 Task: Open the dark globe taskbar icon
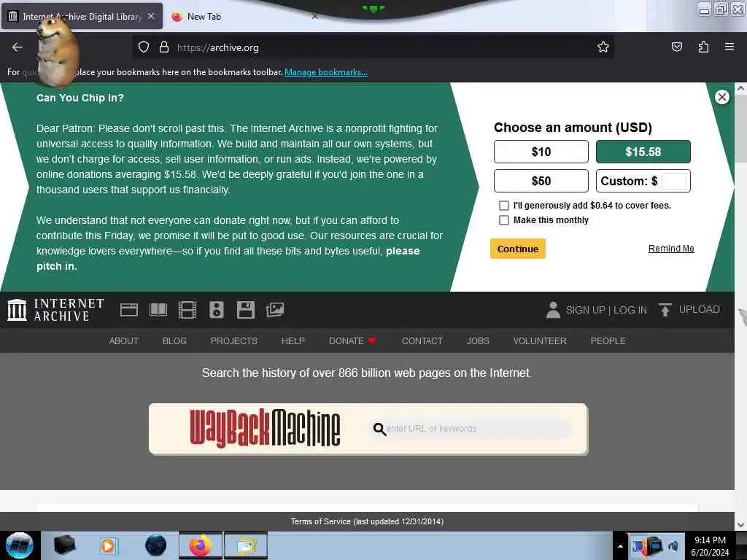[x=156, y=545]
